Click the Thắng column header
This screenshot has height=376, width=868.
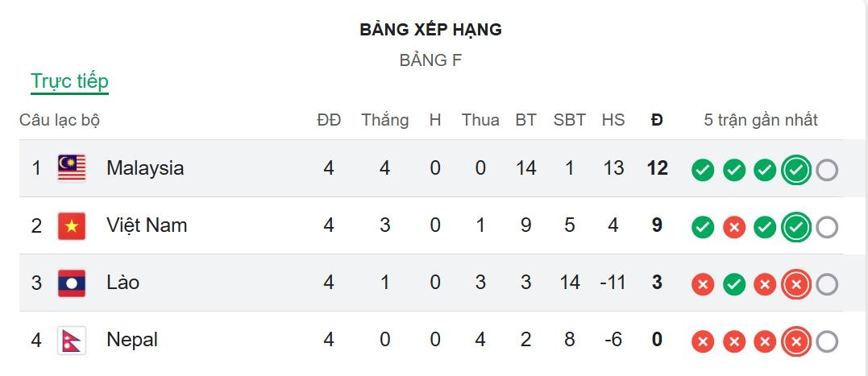(384, 120)
